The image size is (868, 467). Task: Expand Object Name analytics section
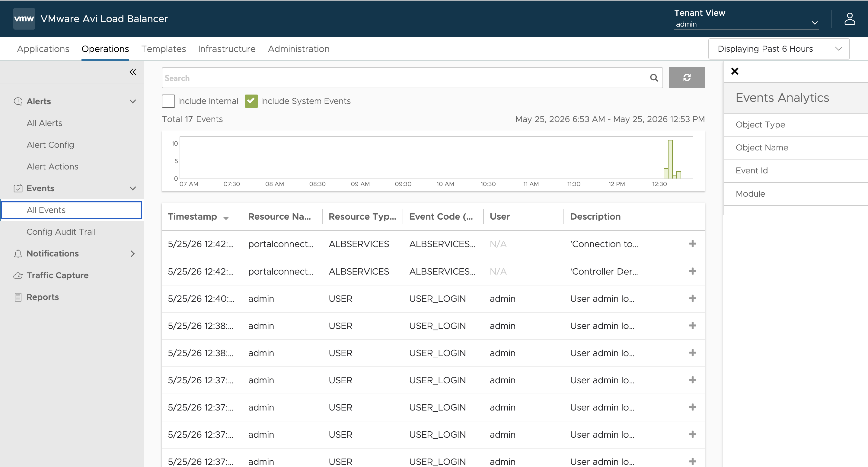(x=796, y=148)
